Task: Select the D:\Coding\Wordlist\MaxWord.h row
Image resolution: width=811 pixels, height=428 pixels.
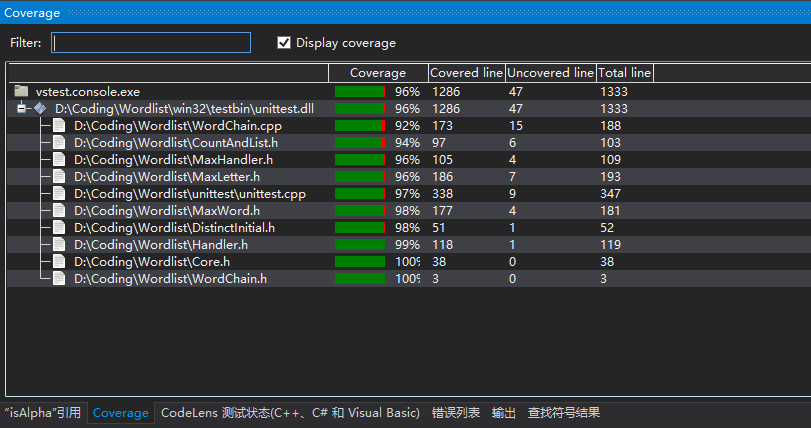Action: coord(409,211)
